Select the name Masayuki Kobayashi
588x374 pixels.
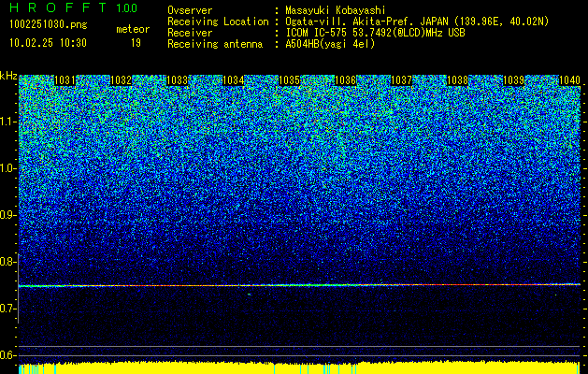[336, 10]
